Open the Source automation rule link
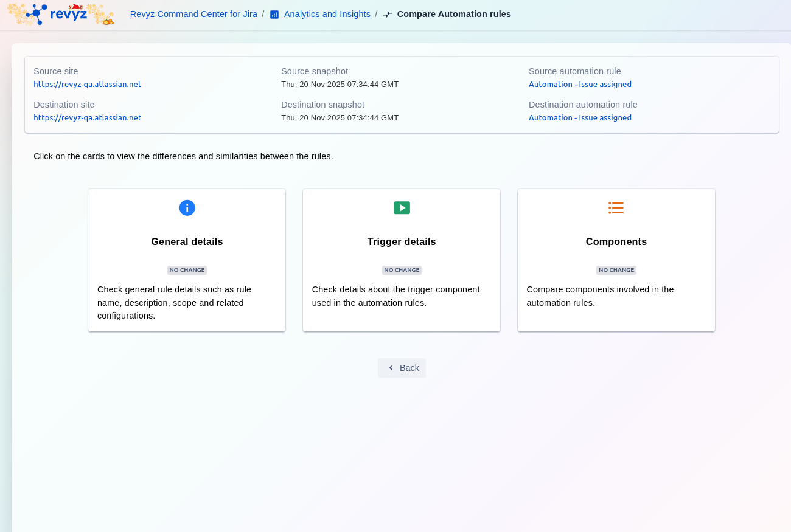791x532 pixels. pyautogui.click(x=580, y=85)
